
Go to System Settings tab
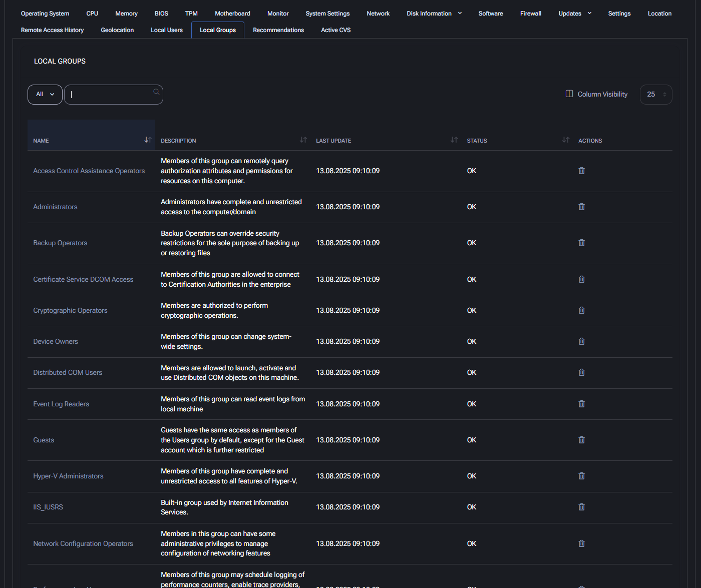tap(327, 14)
